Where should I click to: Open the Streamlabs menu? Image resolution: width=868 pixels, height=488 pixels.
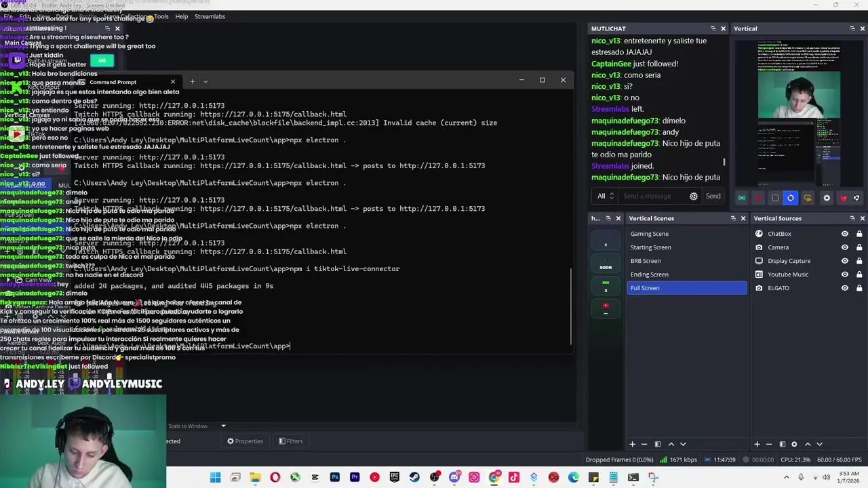[x=210, y=16]
